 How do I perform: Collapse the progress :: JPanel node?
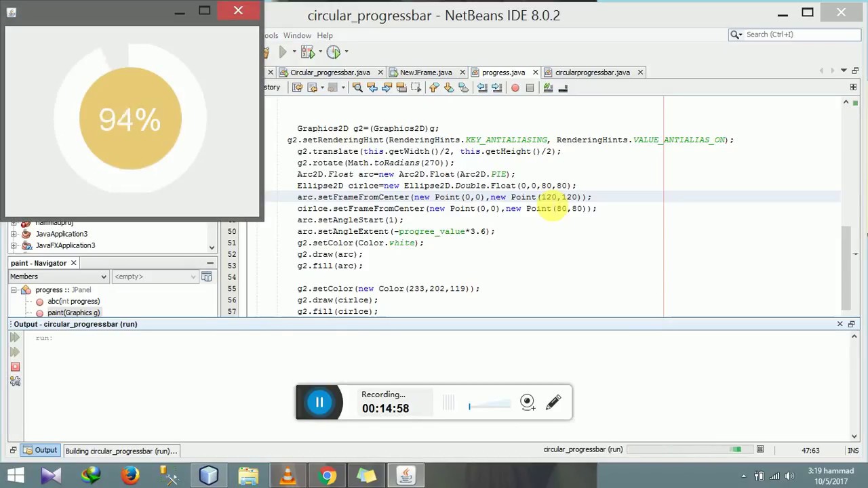pos(14,290)
